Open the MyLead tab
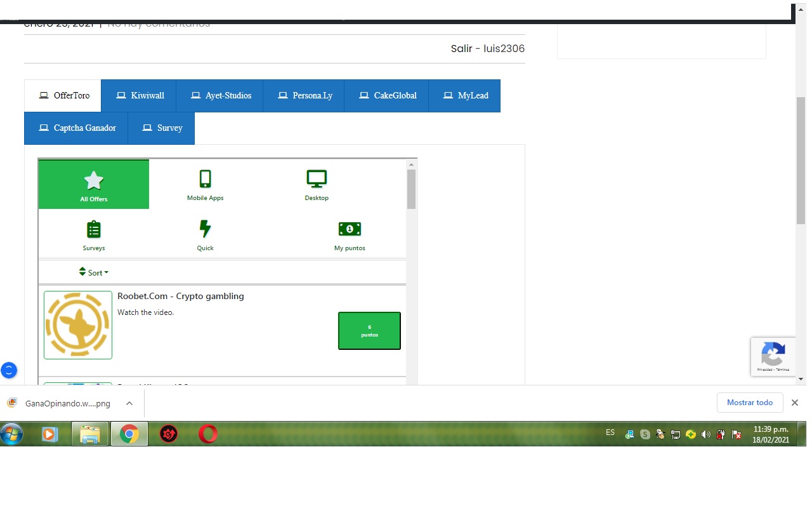The width and height of the screenshot is (812, 508). pos(464,96)
